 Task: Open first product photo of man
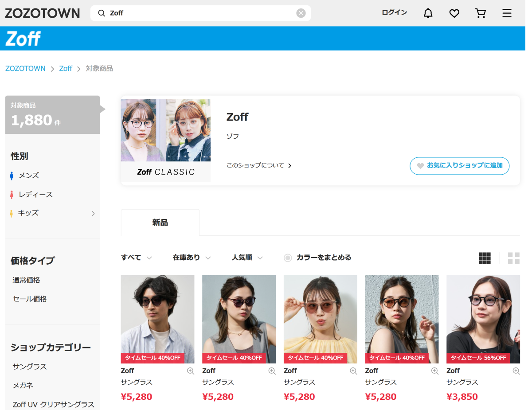pyautogui.click(x=158, y=320)
